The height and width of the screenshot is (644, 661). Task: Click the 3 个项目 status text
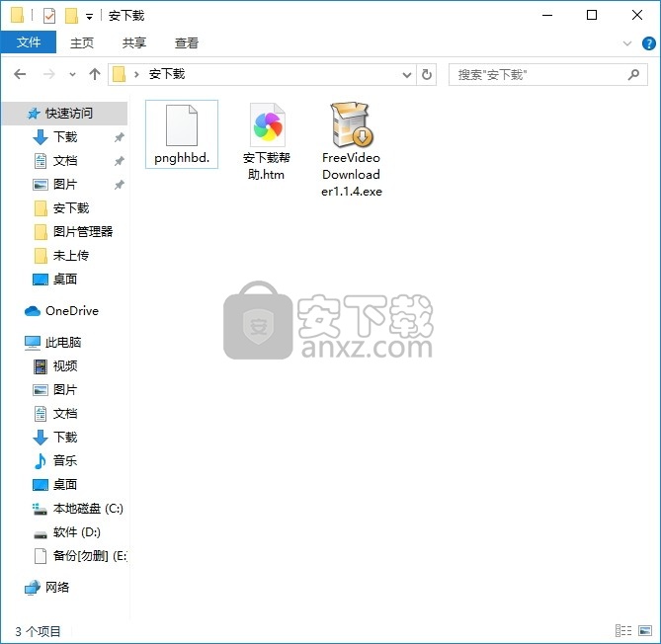click(38, 631)
